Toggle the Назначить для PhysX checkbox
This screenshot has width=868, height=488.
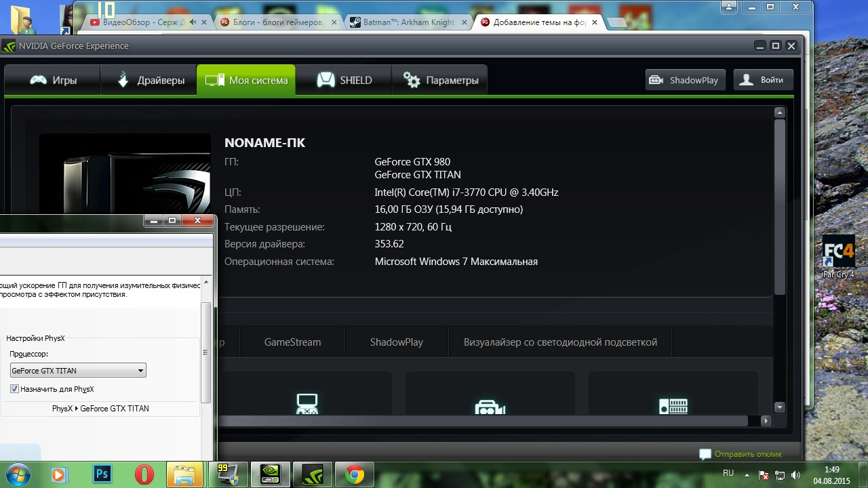pyautogui.click(x=14, y=389)
